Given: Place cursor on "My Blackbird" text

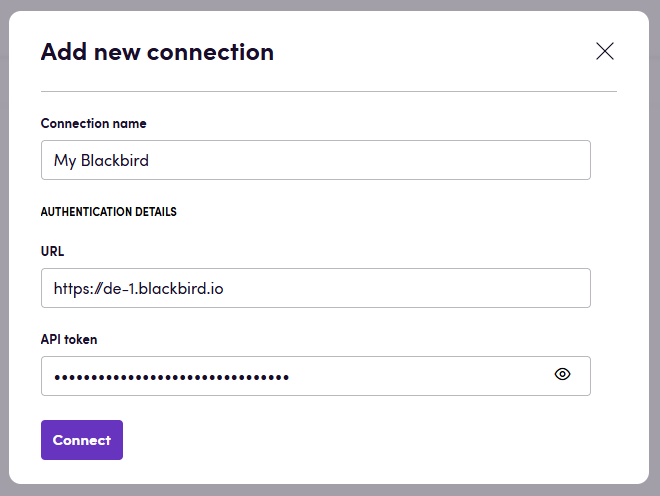Looking at the screenshot, I should 100,160.
